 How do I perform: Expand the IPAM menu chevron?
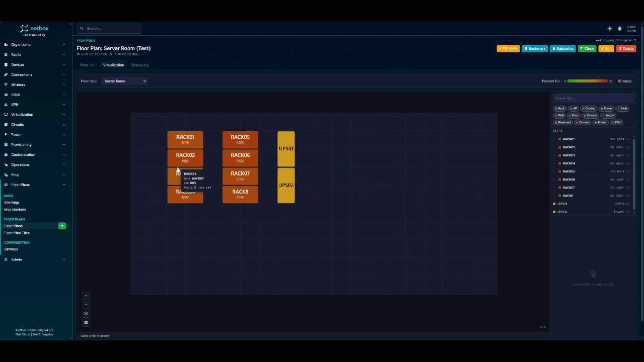coord(64,95)
